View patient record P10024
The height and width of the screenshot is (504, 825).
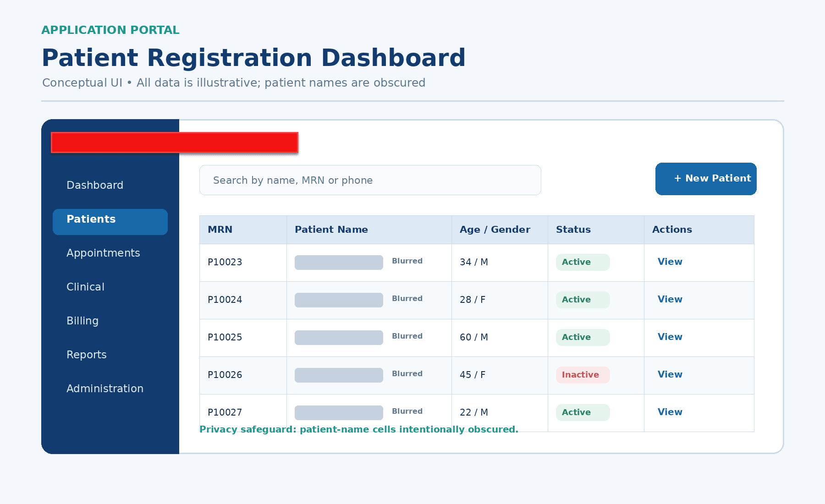670,299
